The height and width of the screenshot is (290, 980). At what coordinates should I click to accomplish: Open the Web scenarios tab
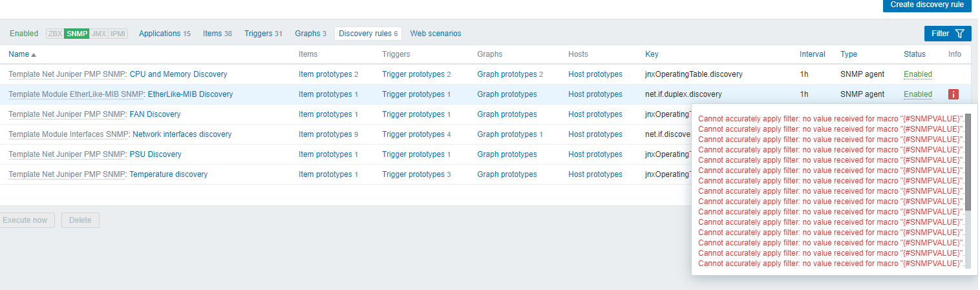tap(435, 34)
